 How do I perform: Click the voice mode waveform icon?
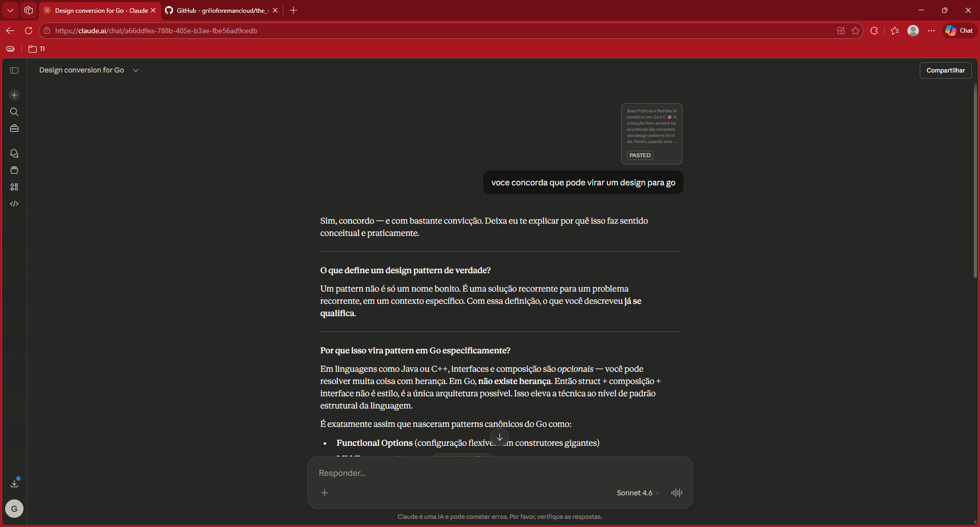tap(676, 493)
